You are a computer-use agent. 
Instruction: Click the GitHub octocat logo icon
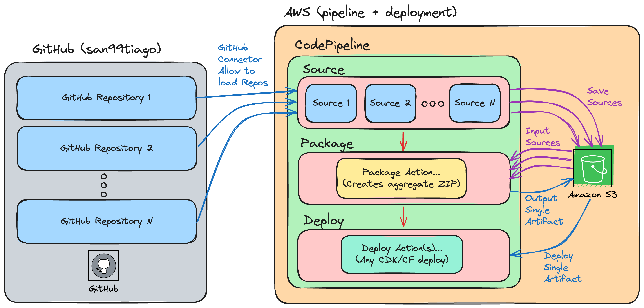[103, 266]
